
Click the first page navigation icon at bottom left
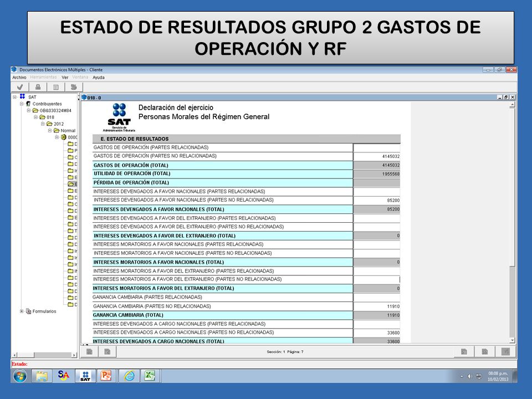(x=90, y=351)
